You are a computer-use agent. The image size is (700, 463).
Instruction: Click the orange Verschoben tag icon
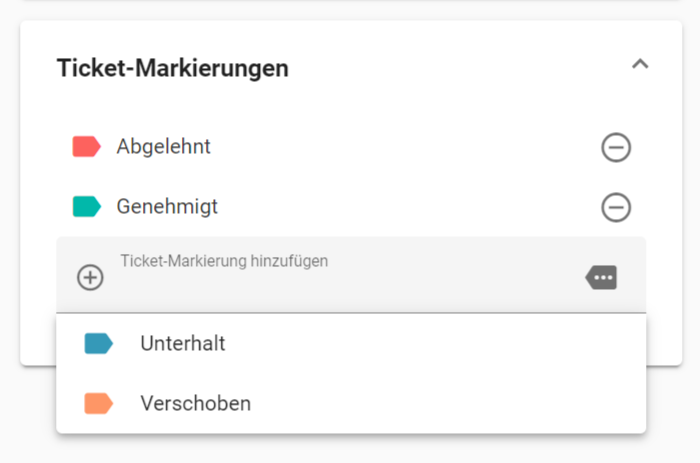click(99, 404)
